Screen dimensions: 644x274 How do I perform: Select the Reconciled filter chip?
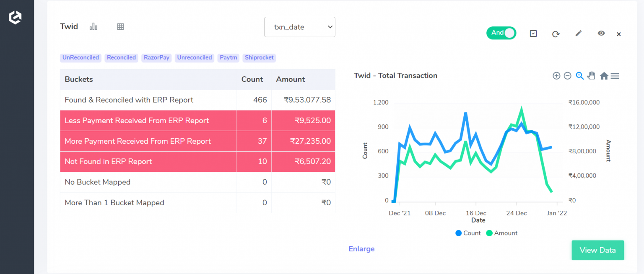121,57
